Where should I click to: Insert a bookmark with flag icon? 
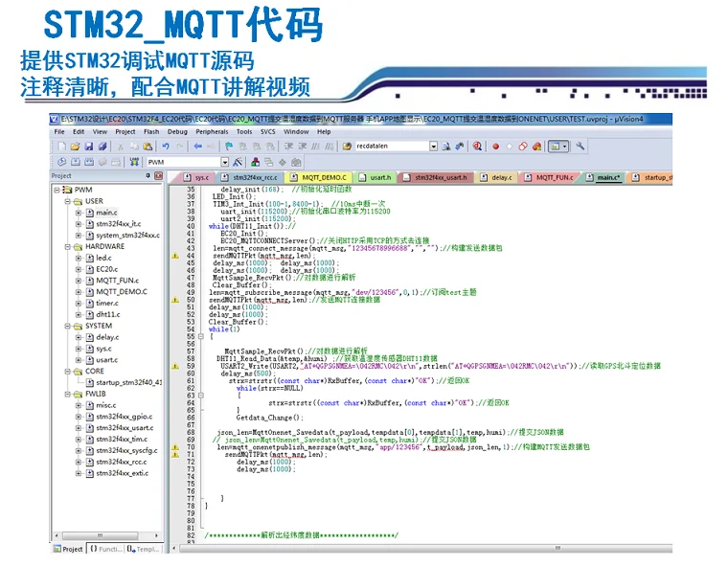[229, 147]
